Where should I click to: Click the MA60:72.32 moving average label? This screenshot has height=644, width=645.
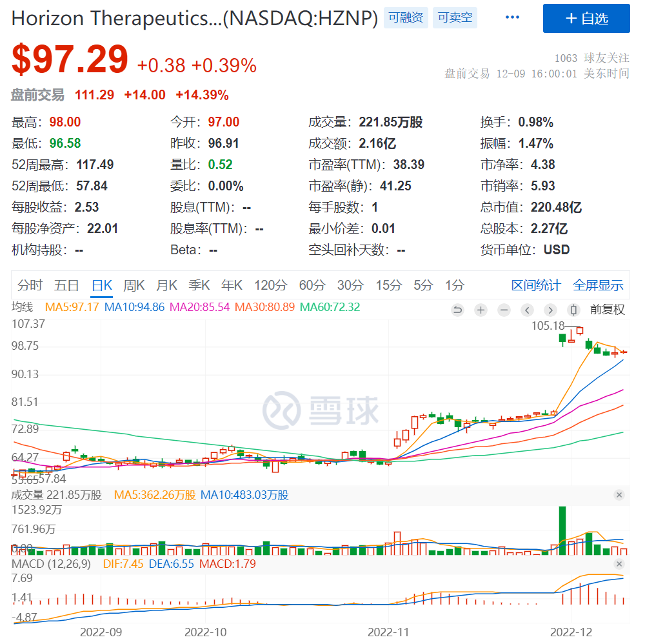point(330,307)
